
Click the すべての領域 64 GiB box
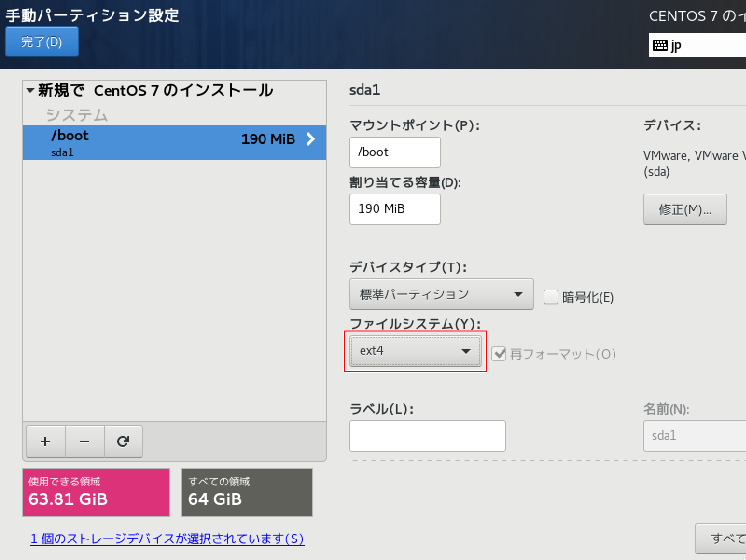pos(247,492)
